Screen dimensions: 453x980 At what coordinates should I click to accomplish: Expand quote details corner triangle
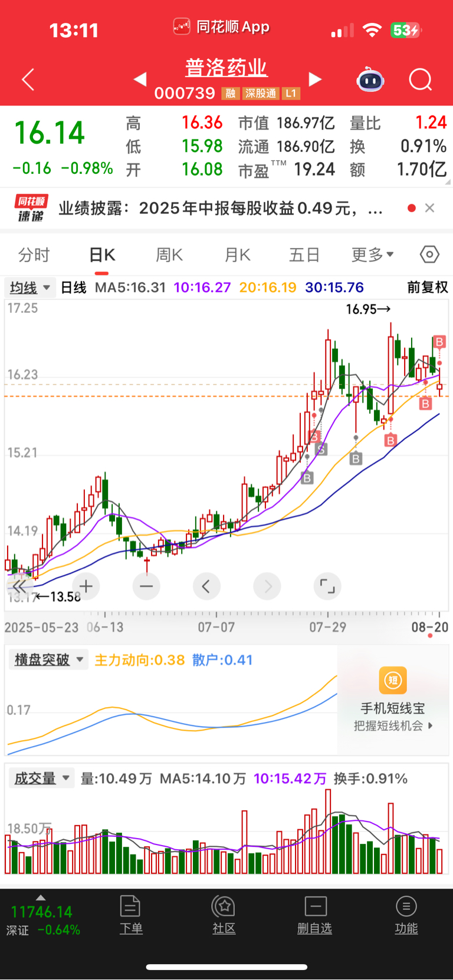pos(448,182)
